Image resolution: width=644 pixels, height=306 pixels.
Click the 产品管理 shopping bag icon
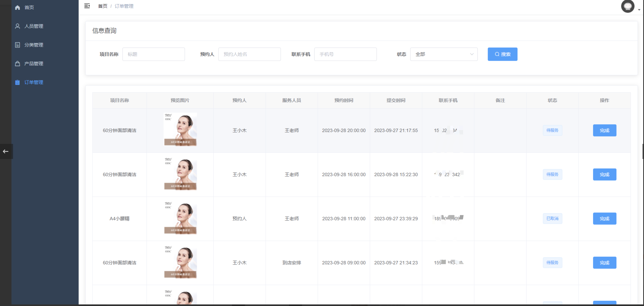17,64
